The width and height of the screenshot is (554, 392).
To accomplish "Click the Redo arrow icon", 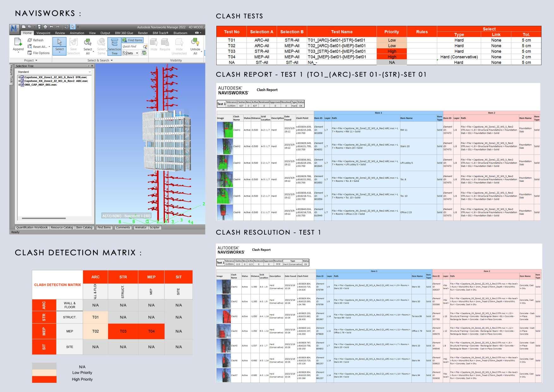I will (x=58, y=27).
